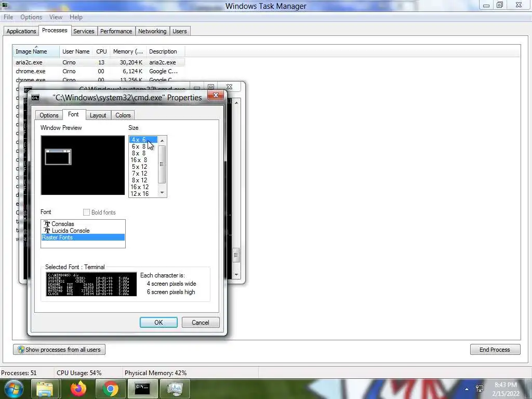Choose font size 8 x 8

pyautogui.click(x=143, y=153)
